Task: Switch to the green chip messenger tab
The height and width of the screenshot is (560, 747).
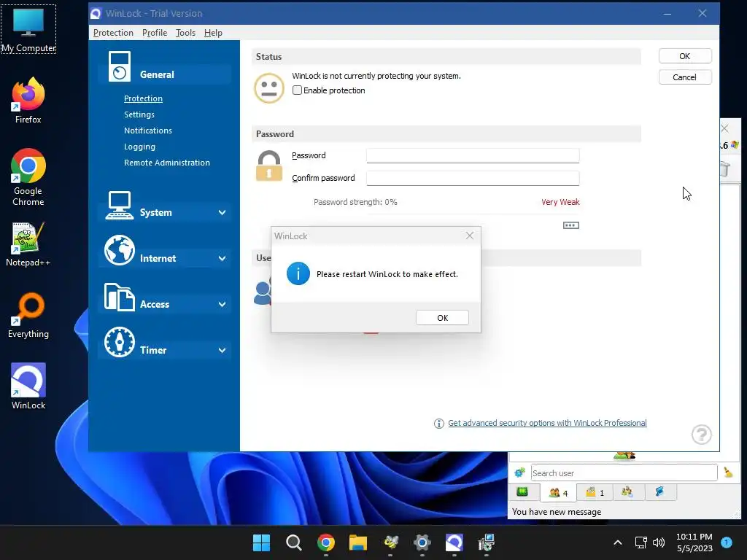Action: [522, 492]
